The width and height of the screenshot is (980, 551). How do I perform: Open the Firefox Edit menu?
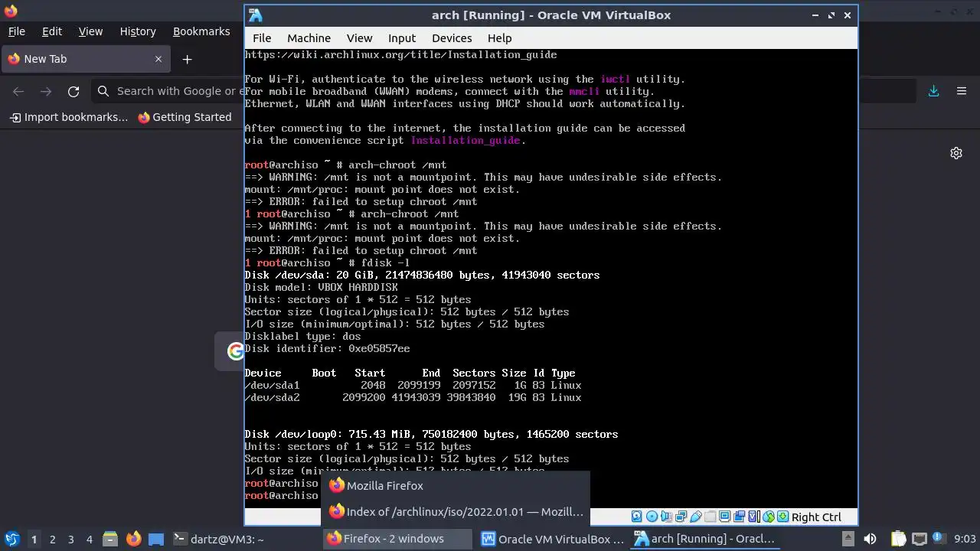(52, 31)
